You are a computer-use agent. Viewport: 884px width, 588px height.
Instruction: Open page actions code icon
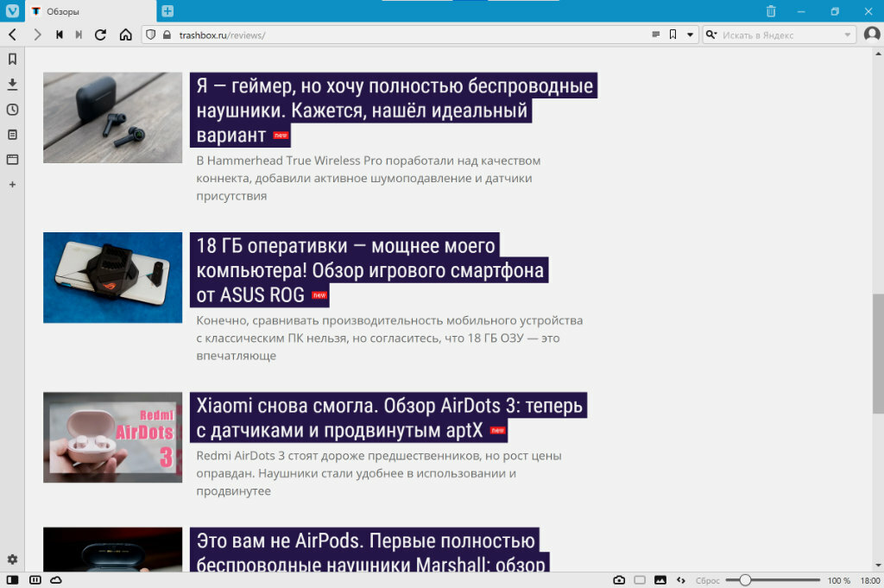tap(681, 580)
